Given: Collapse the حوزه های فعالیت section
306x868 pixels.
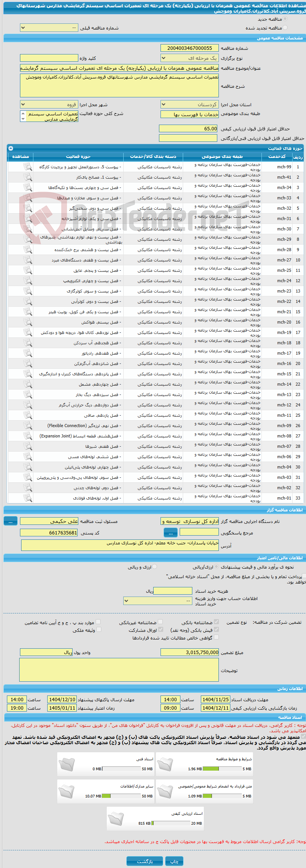Looking at the screenshot, I should click(x=11, y=148).
